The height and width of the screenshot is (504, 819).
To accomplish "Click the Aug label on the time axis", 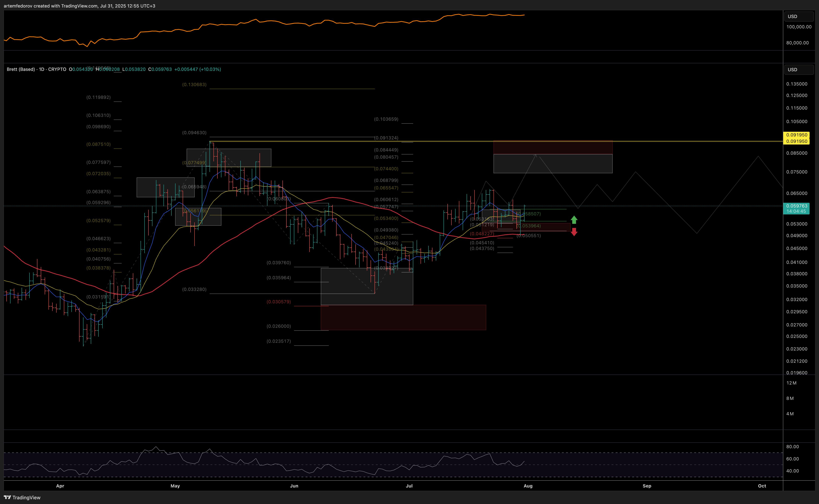I will tap(528, 486).
